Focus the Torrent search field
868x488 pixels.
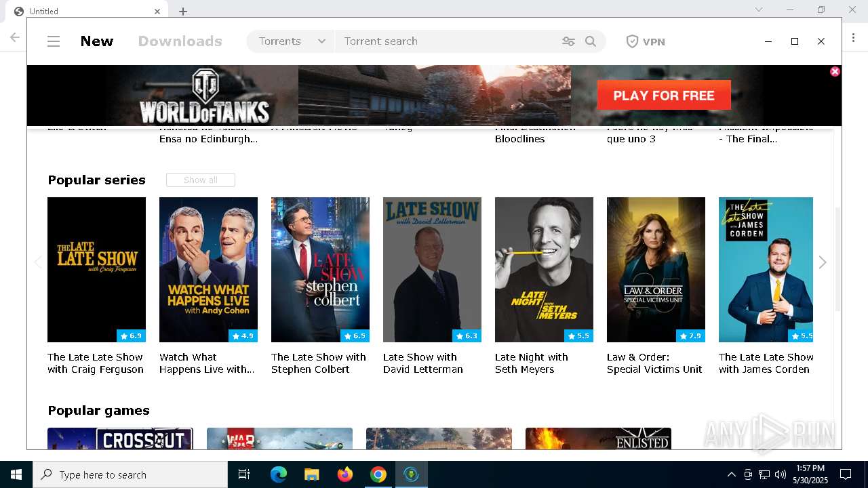point(448,41)
